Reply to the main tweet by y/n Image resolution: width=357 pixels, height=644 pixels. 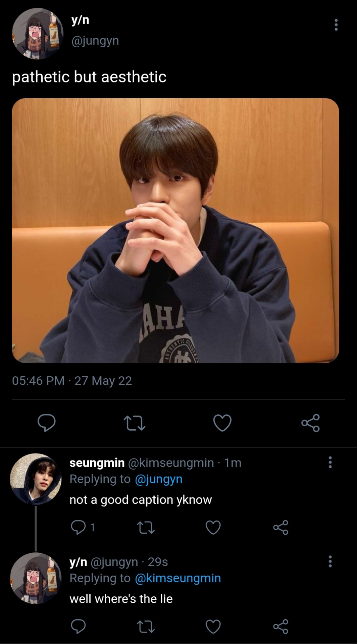[x=46, y=423]
